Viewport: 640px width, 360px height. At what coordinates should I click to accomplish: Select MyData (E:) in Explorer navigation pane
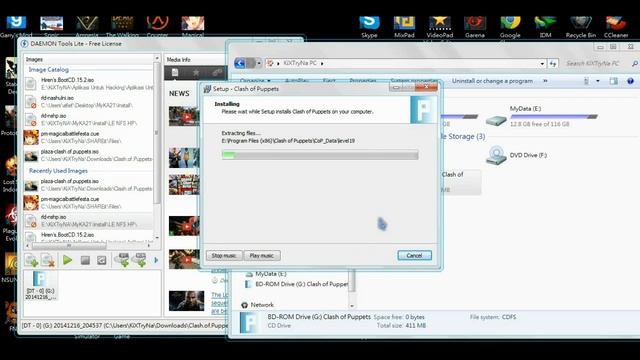266,274
